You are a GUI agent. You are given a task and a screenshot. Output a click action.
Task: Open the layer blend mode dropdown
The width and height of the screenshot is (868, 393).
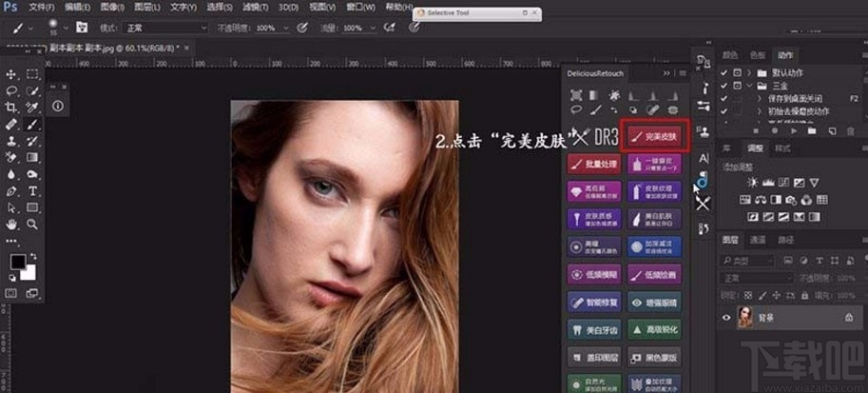756,278
